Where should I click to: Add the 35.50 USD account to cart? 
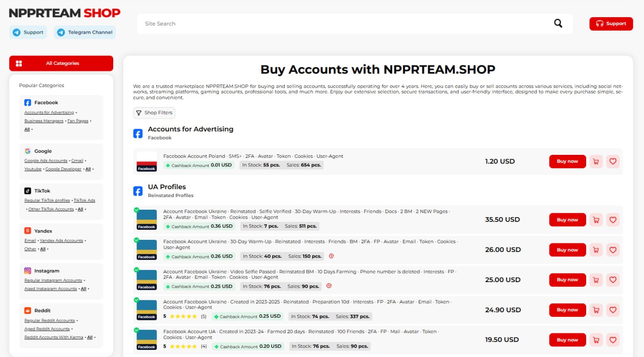(596, 220)
